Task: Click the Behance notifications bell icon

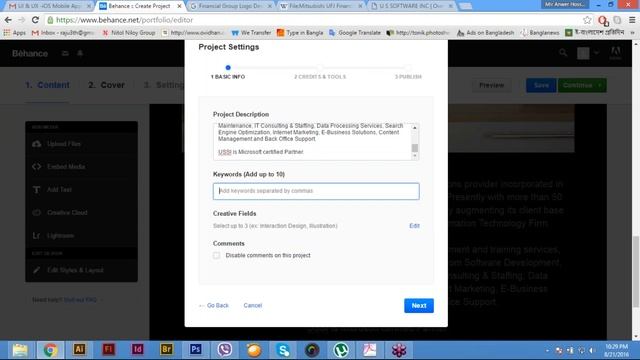Action: [80, 53]
